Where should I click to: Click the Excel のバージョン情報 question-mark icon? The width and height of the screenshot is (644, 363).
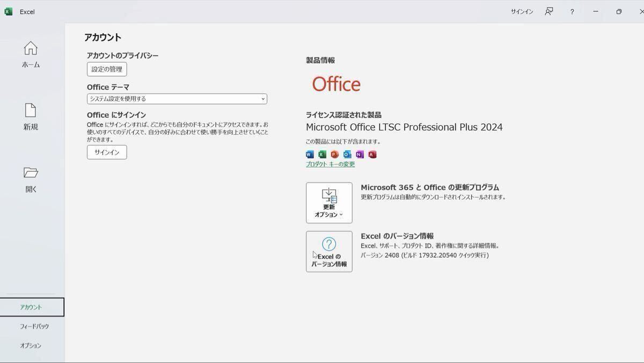[x=328, y=244]
